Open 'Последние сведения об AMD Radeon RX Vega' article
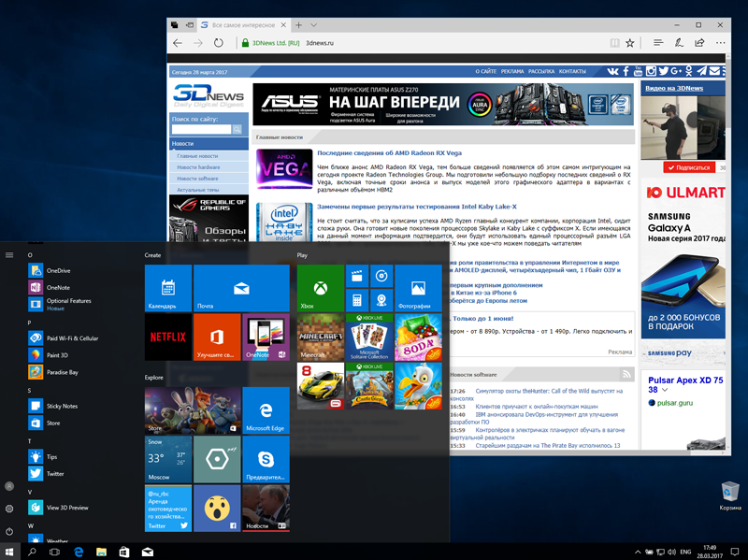Viewport: 748px width, 560px height. (389, 153)
